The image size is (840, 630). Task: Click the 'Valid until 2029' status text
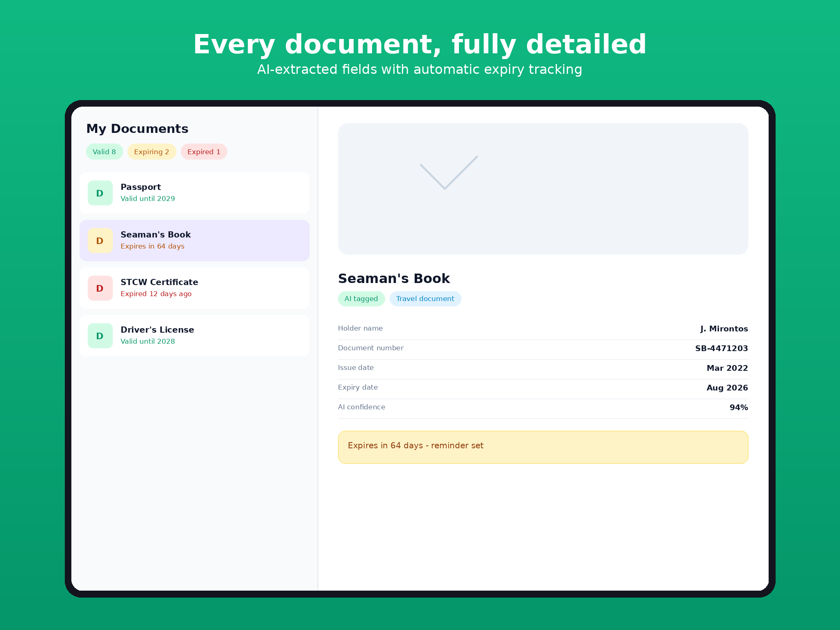[148, 199]
